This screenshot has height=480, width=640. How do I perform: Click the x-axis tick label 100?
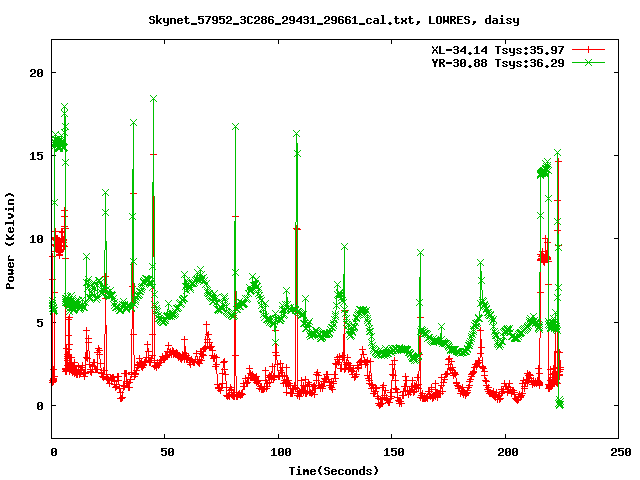281,452
